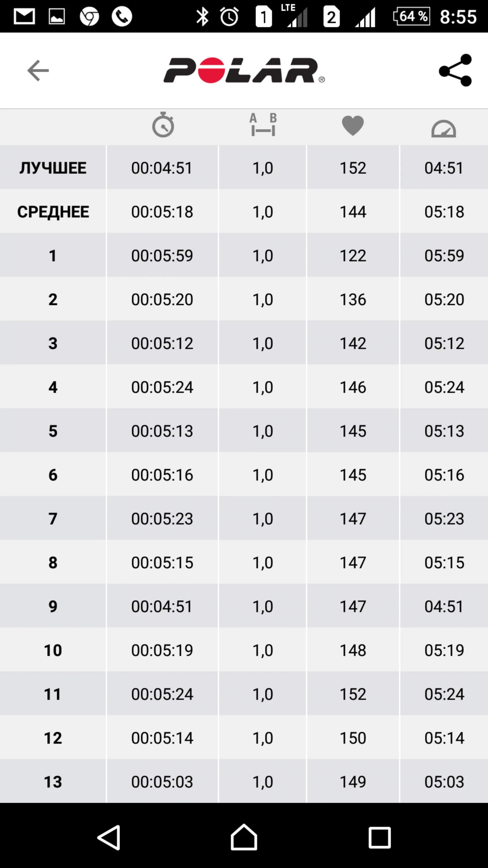The width and height of the screenshot is (488, 868).
Task: Tap the heart rate column icon
Action: point(353,126)
